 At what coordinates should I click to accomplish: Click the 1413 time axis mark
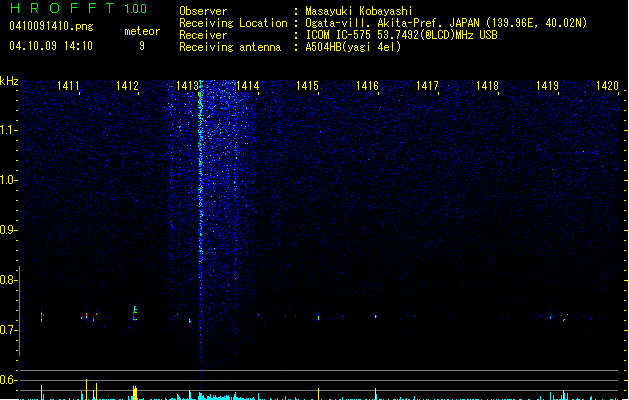click(x=187, y=85)
